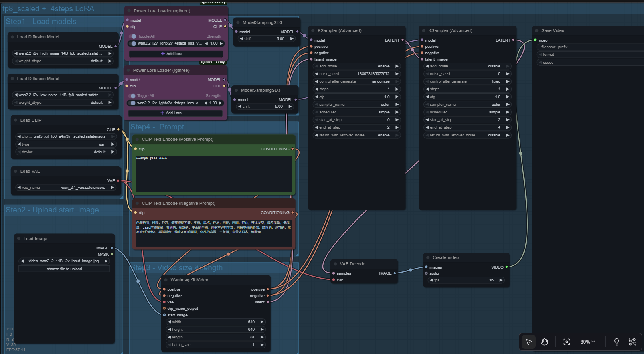This screenshot has width=644, height=354.
Task: Collapse the Save Video node via title dot
Action: [x=536, y=30]
